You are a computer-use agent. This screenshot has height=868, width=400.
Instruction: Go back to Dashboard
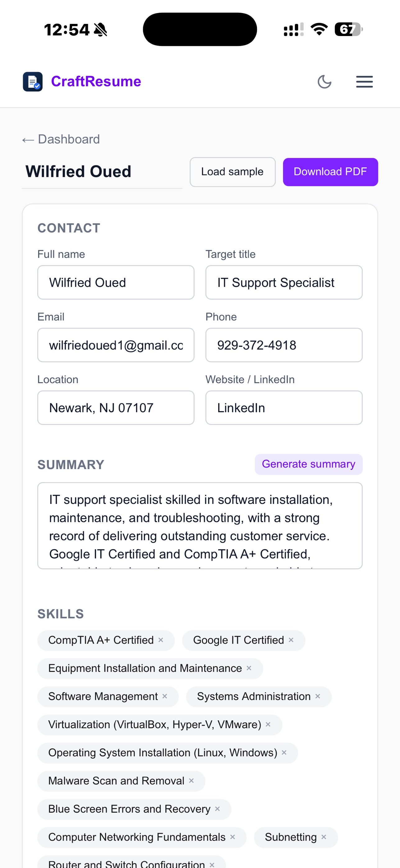click(x=61, y=139)
